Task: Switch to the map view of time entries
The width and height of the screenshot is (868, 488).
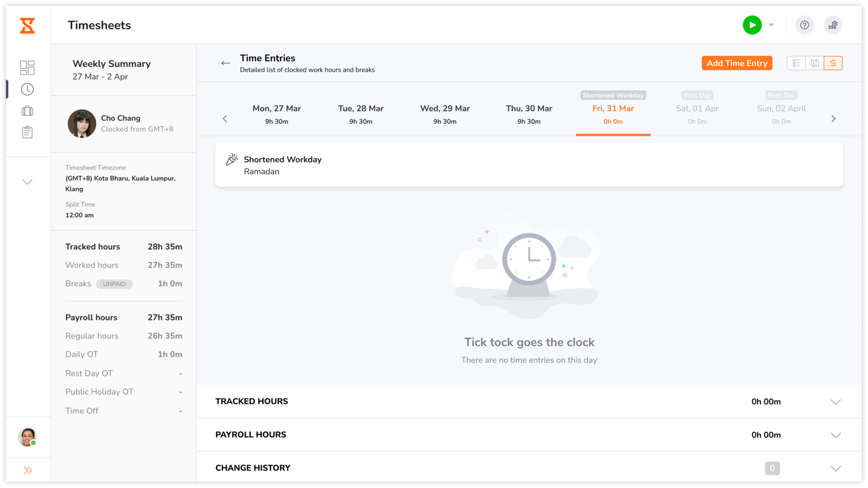Action: (x=815, y=63)
